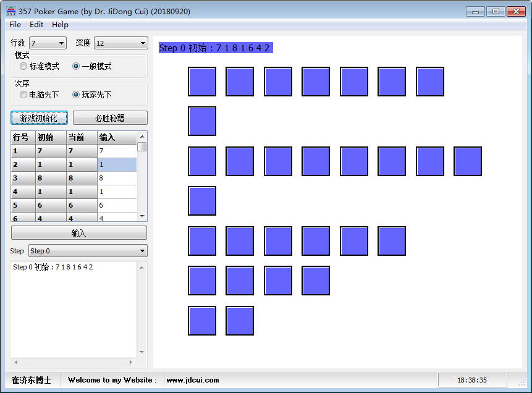Click the 行号 column header
The image size is (532, 393).
pyautogui.click(x=23, y=137)
